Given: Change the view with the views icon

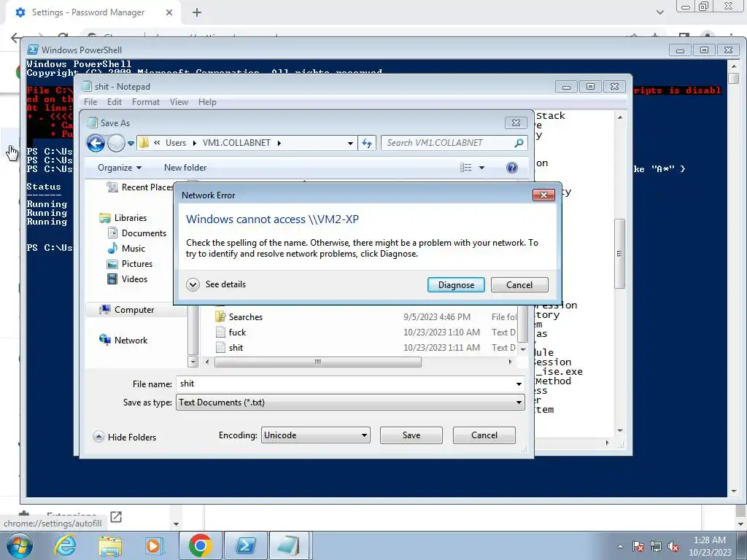Looking at the screenshot, I should (466, 168).
